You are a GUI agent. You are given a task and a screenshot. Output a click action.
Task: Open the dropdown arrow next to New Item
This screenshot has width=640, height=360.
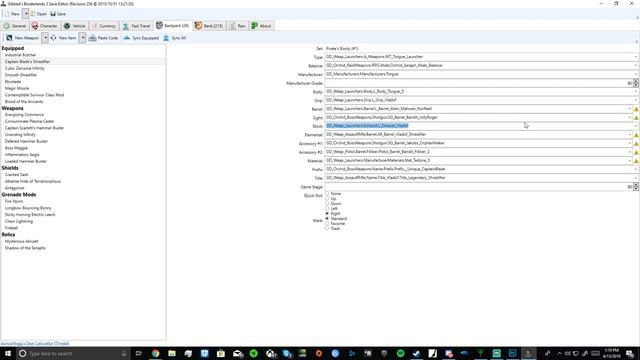[x=82, y=38]
